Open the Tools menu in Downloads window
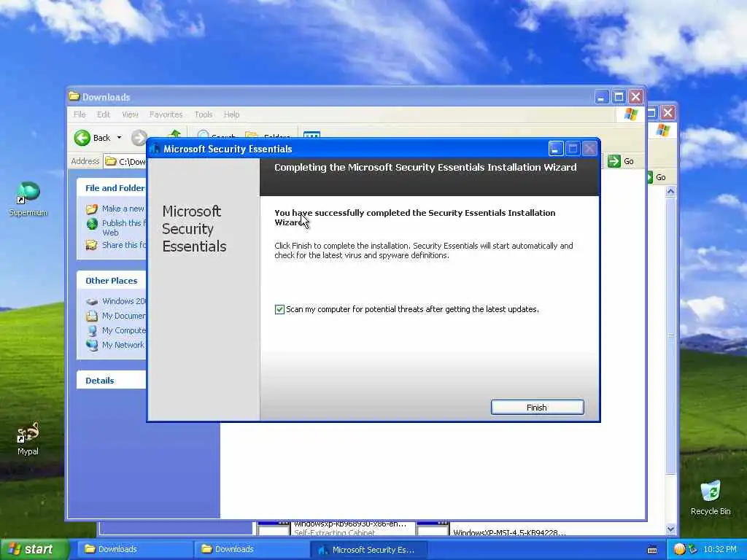 pos(204,114)
